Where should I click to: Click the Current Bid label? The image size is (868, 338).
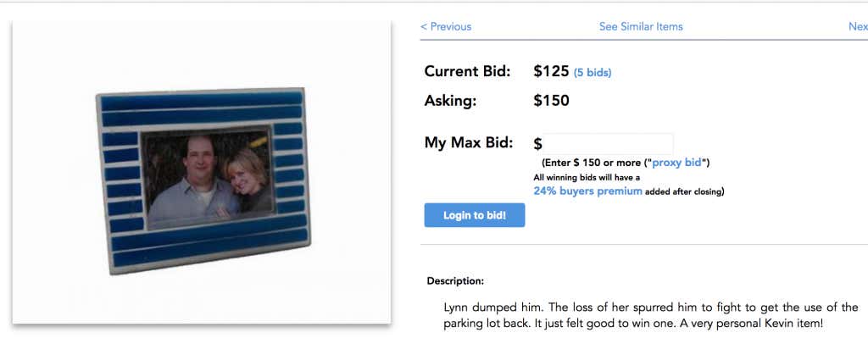coord(467,71)
